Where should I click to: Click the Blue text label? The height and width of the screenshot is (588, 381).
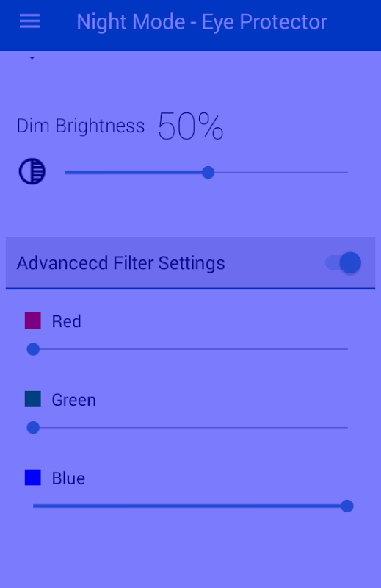tap(68, 478)
